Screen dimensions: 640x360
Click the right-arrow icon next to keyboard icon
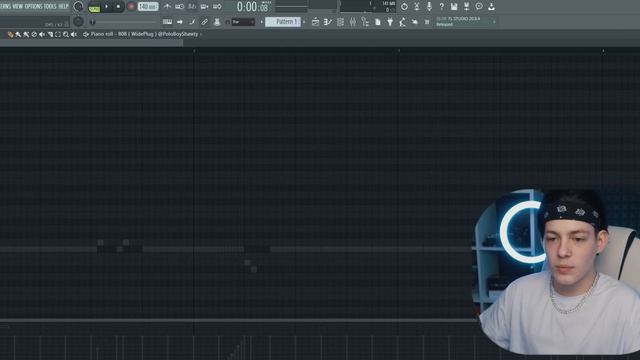click(180, 22)
